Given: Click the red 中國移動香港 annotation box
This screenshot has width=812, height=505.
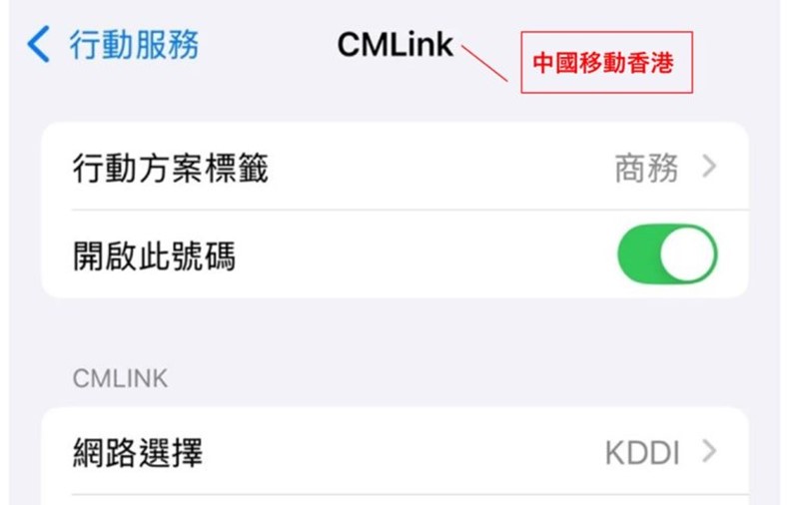Looking at the screenshot, I should tap(606, 62).
